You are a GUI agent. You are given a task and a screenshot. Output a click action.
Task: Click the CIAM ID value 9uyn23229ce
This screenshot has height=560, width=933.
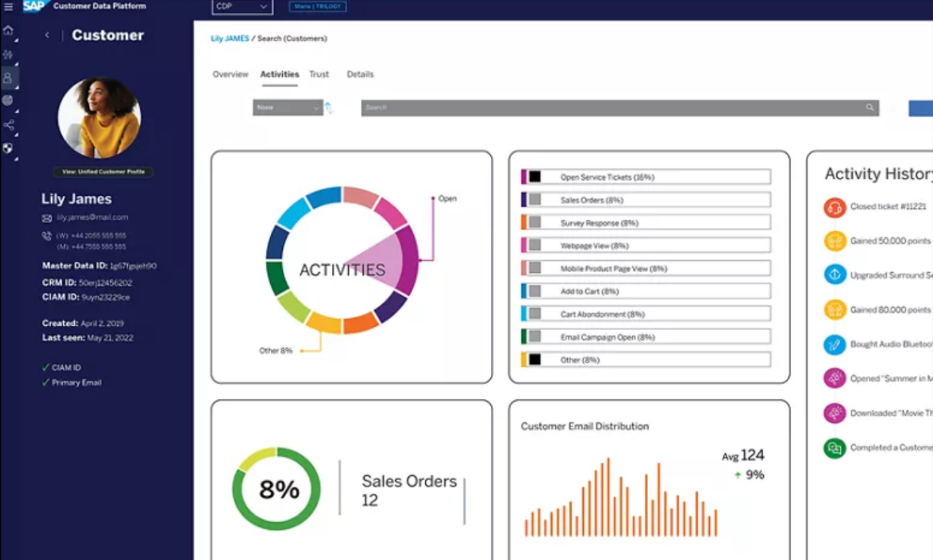(x=106, y=297)
